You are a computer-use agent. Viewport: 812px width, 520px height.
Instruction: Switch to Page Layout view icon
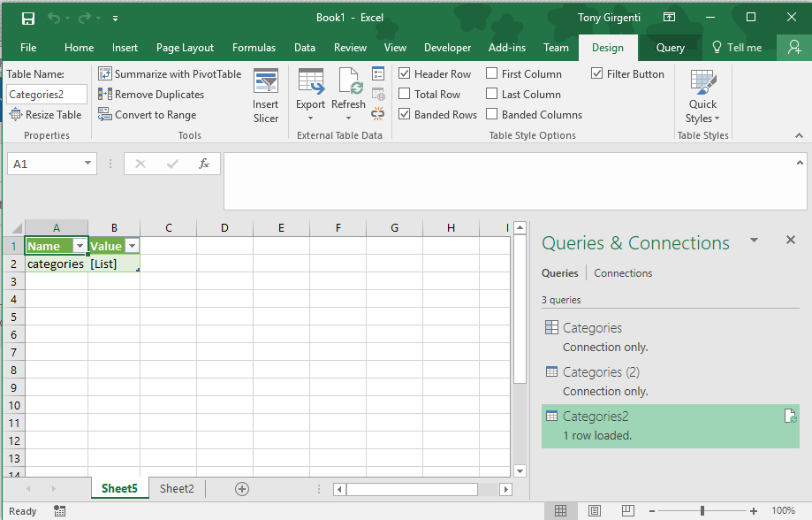pyautogui.click(x=595, y=510)
